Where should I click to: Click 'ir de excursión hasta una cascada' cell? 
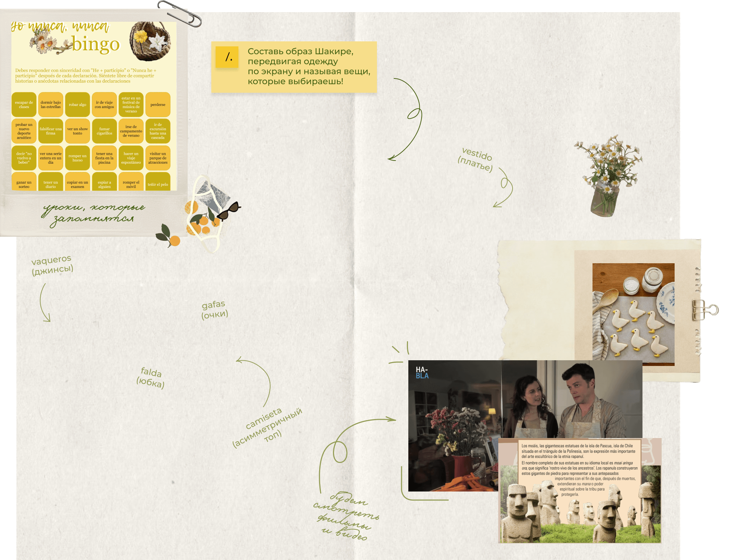(x=158, y=131)
